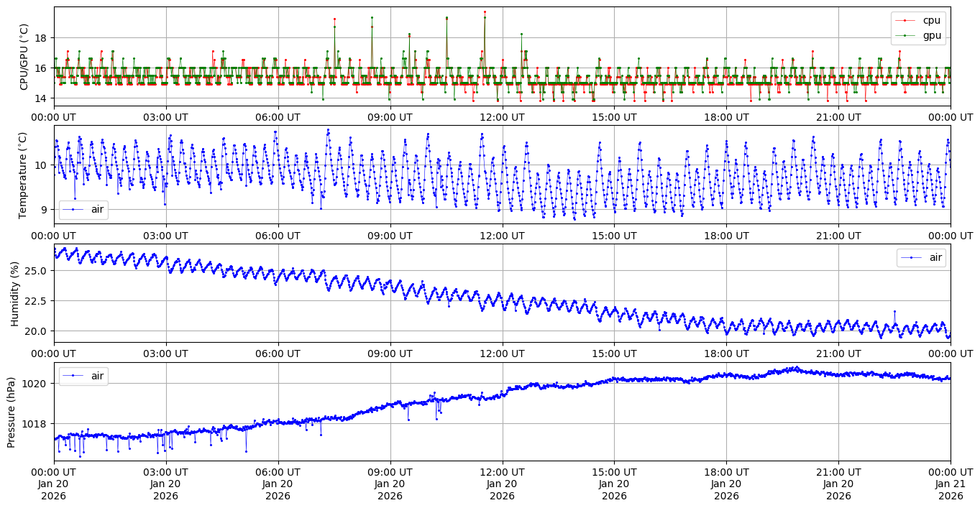Click the CPU/GPU (°C) y-axis label
The image size is (980, 508).
(x=24, y=57)
